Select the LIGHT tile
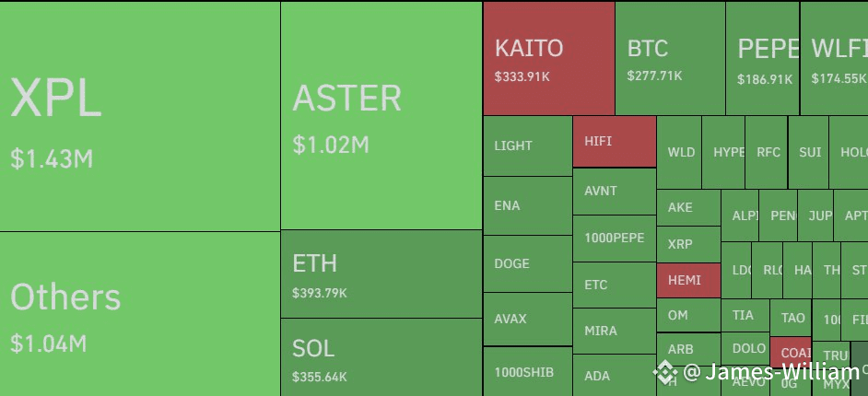 (x=528, y=146)
